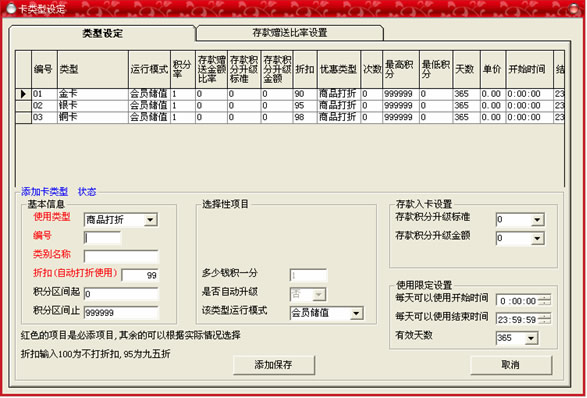Screen dimensions: 587x398
Task: Click the 状态 link
Action: point(87,192)
